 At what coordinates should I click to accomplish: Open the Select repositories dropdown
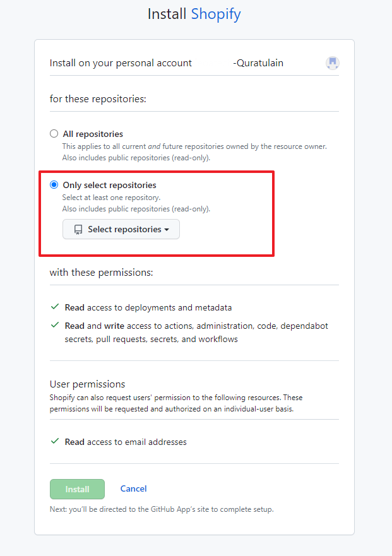[121, 229]
